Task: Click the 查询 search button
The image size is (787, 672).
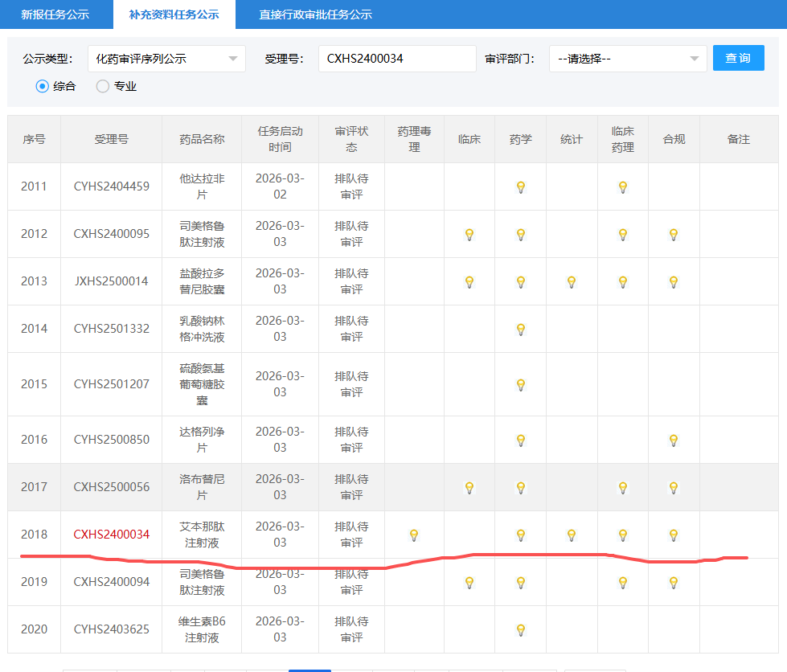Action: (x=738, y=58)
